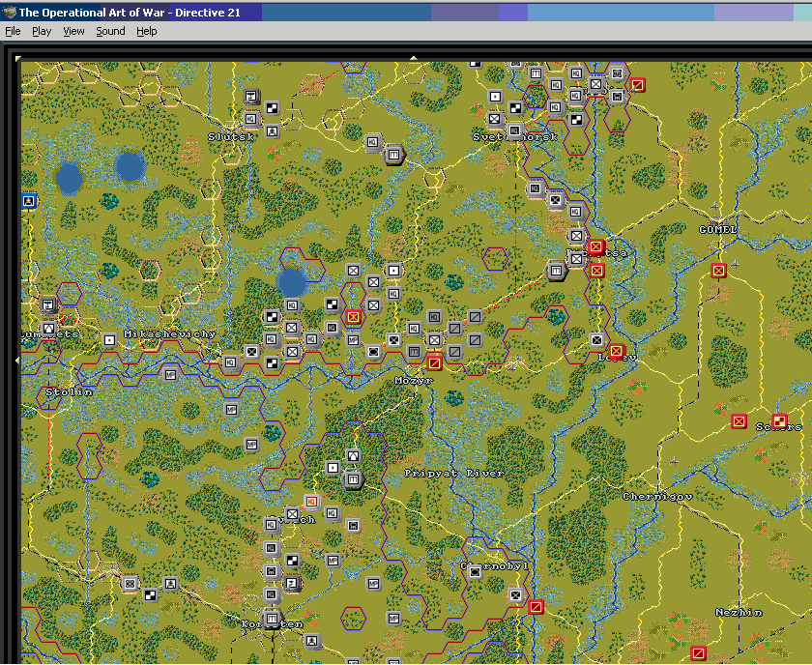Select the red unit just above the Mozyr label

[434, 363]
